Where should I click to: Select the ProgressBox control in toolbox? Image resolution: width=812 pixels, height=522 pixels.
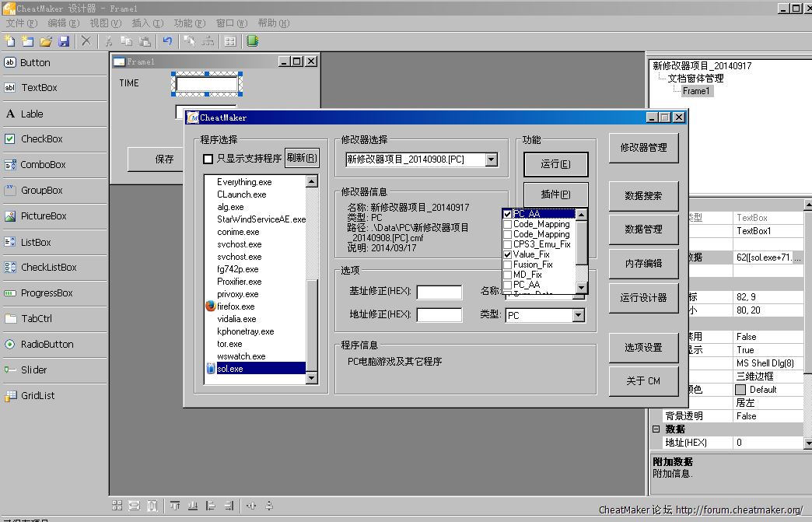tap(46, 293)
